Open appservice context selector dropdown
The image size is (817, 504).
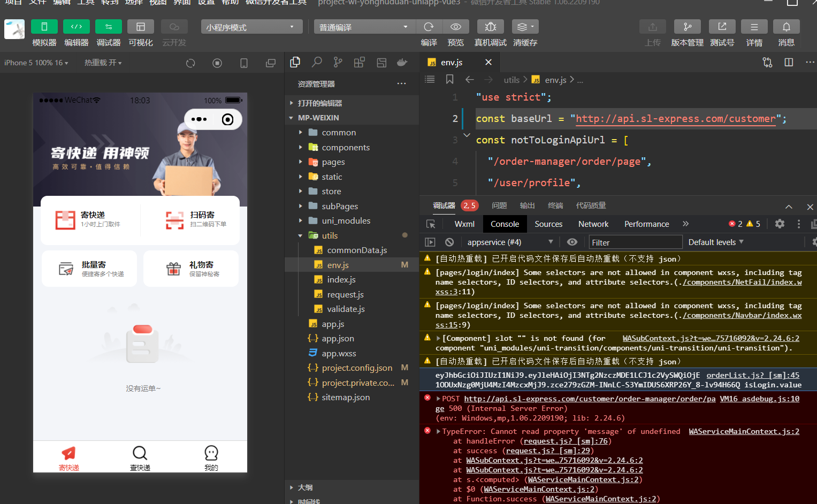[509, 242]
